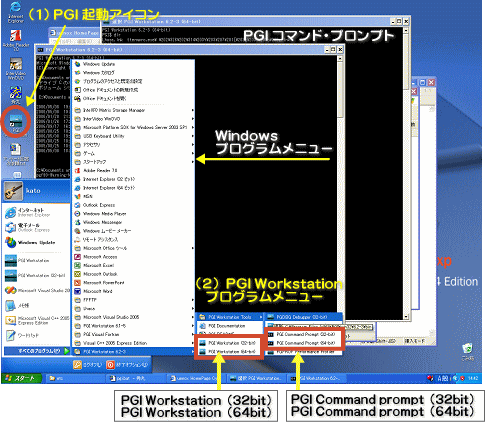Click すべてのプログラム all programs button

pos(37,351)
